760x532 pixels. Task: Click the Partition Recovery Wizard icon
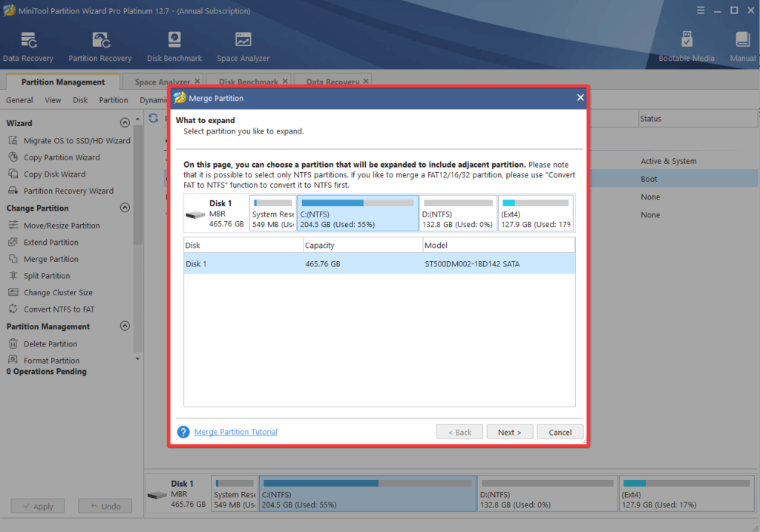click(x=13, y=191)
